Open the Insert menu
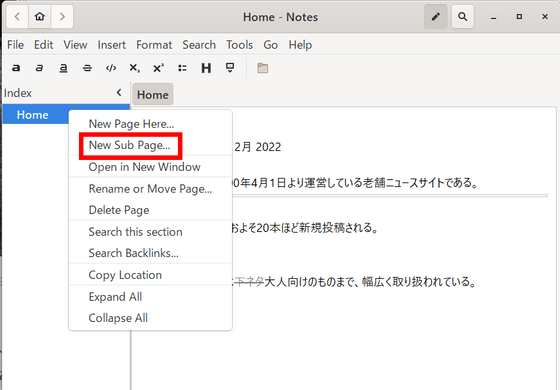Viewport: 560px width, 390px height. 111,45
